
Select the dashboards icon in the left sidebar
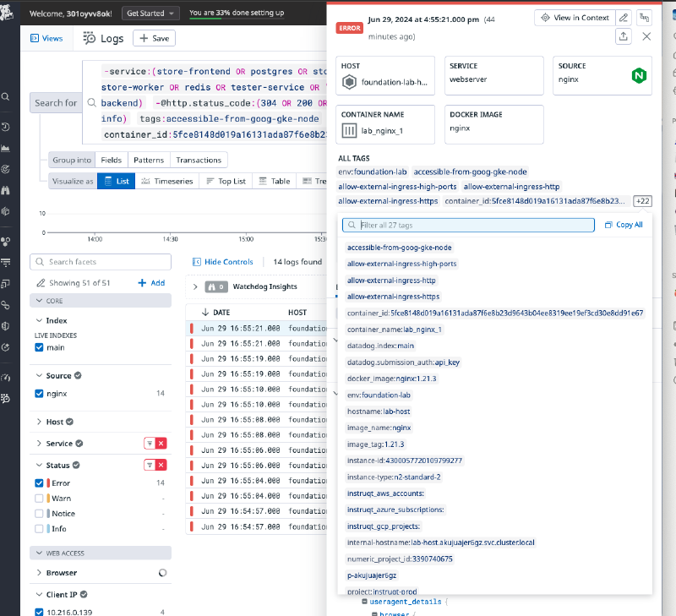pyautogui.click(x=6, y=147)
